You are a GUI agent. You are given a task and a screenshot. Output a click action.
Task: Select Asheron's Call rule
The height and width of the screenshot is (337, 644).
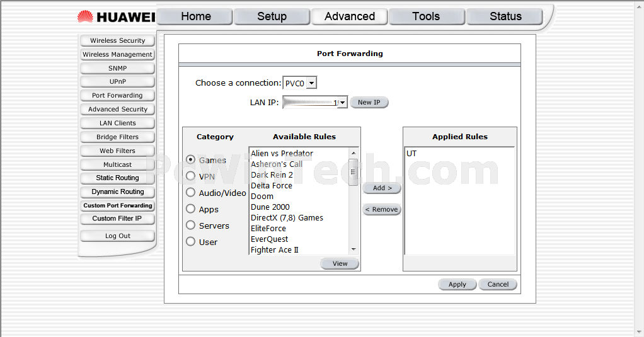(x=299, y=164)
